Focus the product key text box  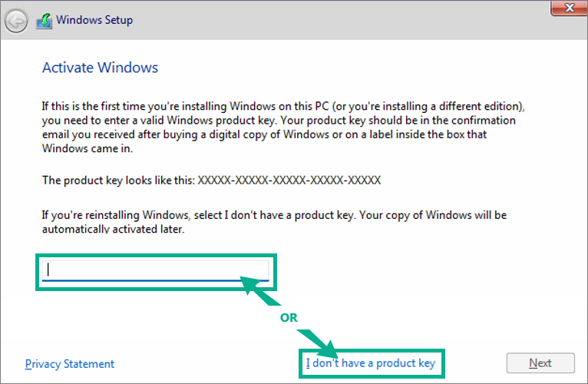click(155, 270)
